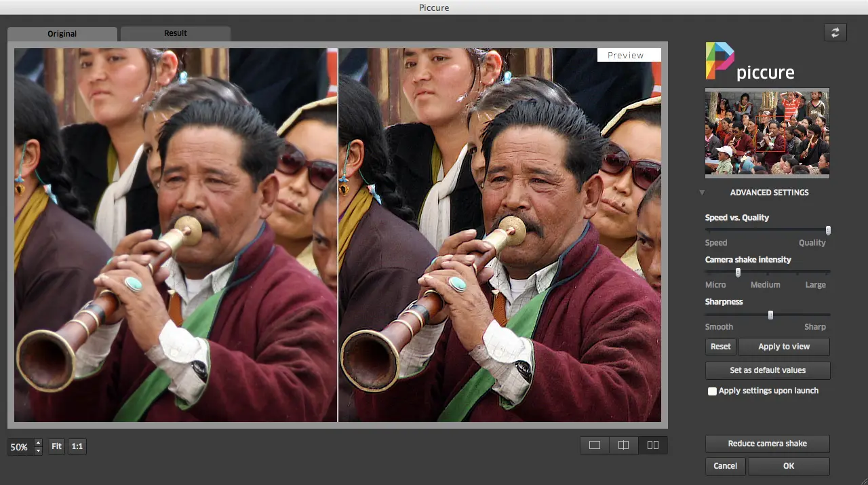Click the refresh icon at top right

[835, 31]
